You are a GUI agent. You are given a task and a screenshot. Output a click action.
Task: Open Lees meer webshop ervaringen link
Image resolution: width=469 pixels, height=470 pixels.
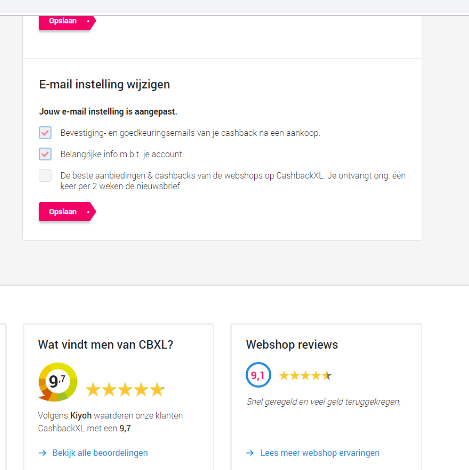click(320, 453)
